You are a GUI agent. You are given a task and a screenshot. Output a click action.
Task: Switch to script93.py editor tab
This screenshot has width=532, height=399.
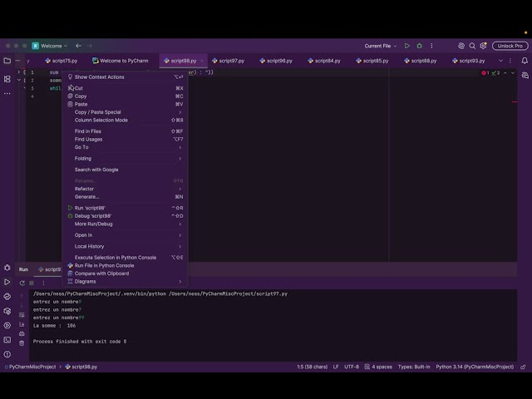(x=469, y=61)
